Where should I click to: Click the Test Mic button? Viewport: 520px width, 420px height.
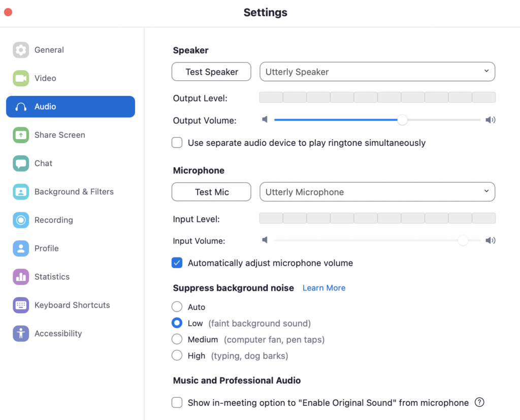coord(211,192)
